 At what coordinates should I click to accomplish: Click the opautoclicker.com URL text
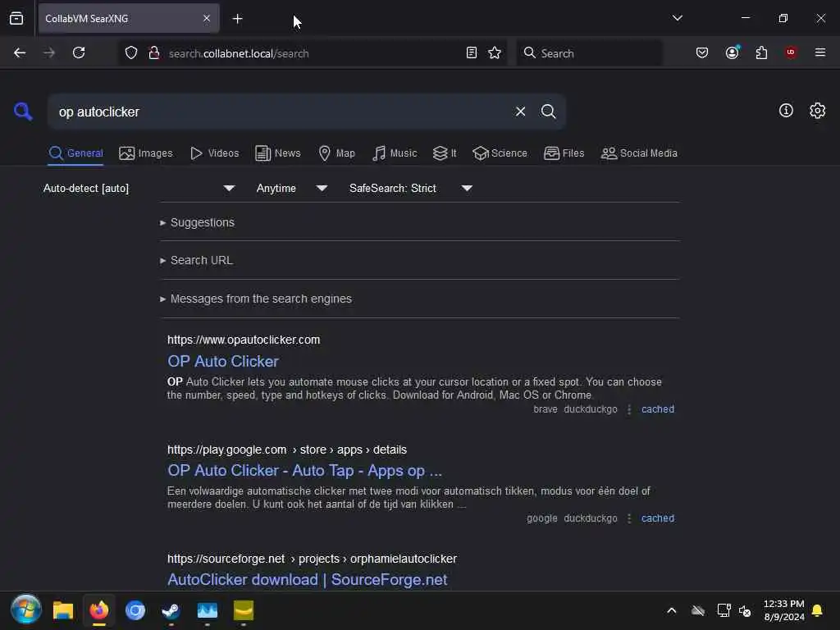(x=244, y=340)
